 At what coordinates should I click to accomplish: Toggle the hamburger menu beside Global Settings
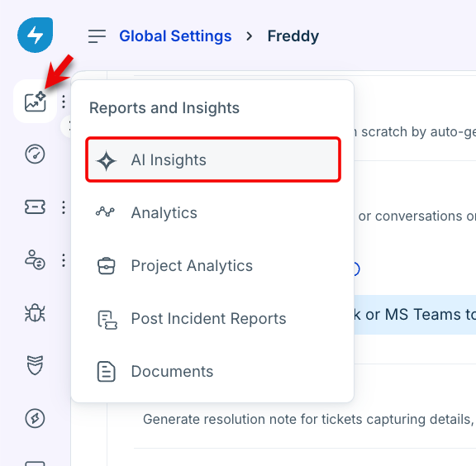tap(98, 36)
